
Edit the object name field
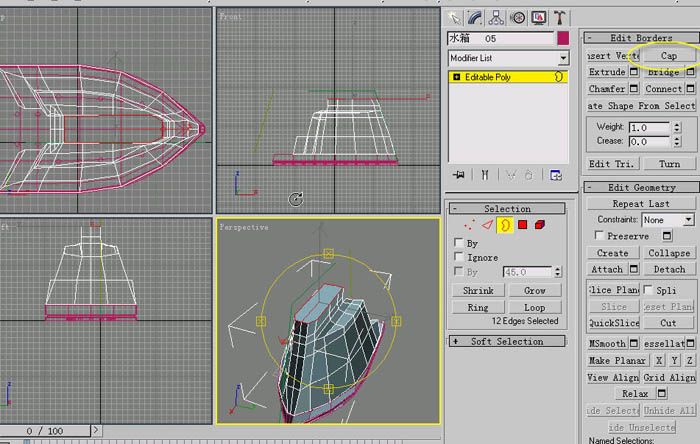pyautogui.click(x=500, y=38)
